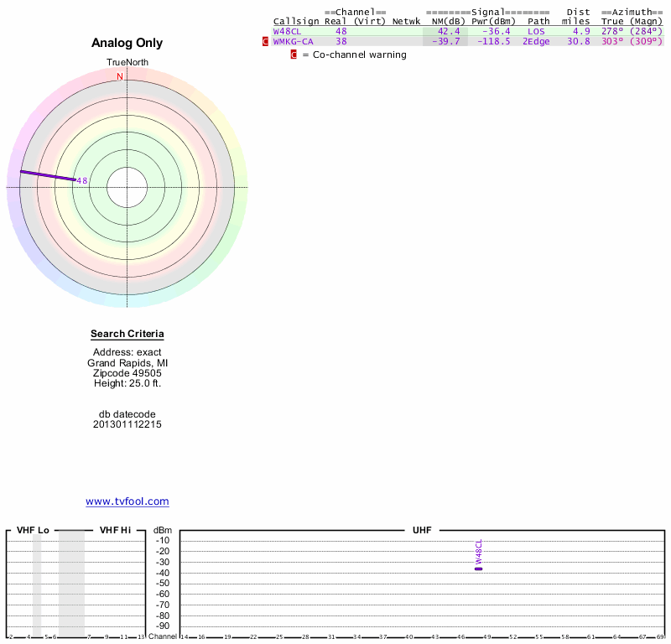Click the www.tvfool.com link
671x644 pixels.
(x=127, y=501)
